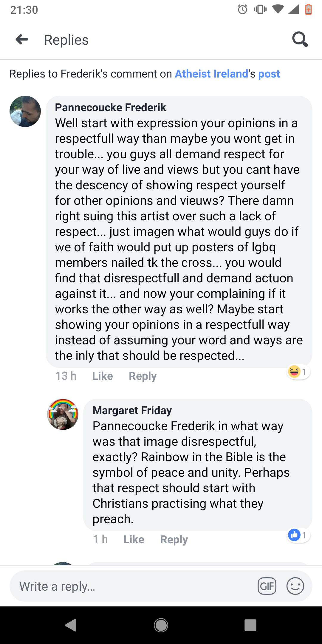Tap the Pannecoucke Frederik author name
The image size is (322, 644).
[x=111, y=107]
